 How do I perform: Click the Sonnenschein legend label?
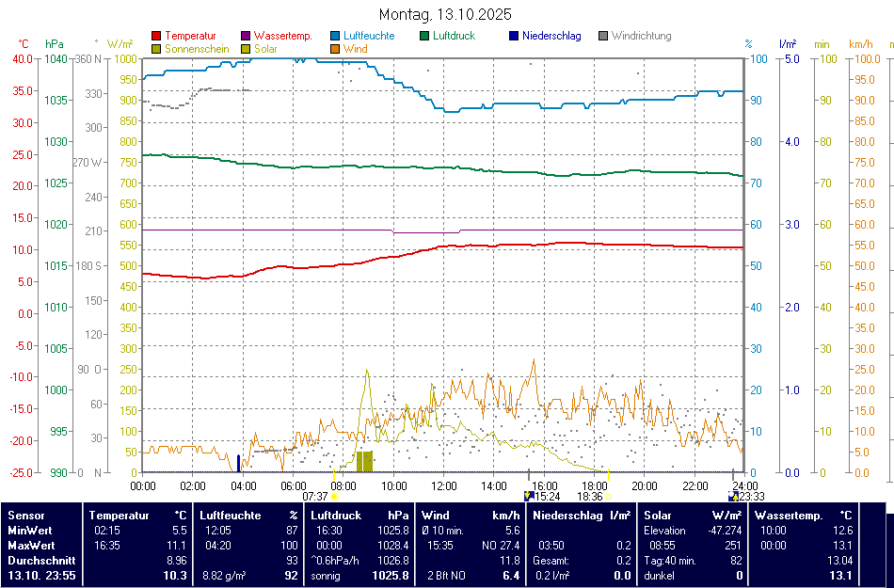click(197, 49)
